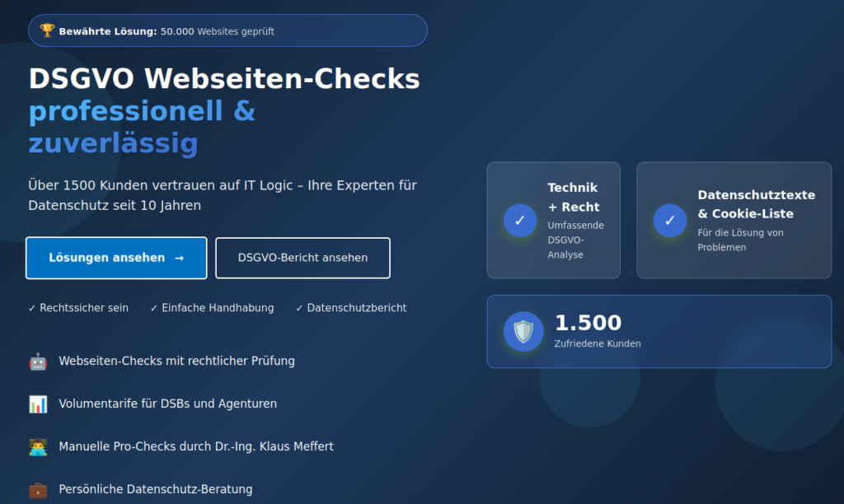The image size is (844, 504).
Task: Click the Technik + Recht card title
Action: 574,197
